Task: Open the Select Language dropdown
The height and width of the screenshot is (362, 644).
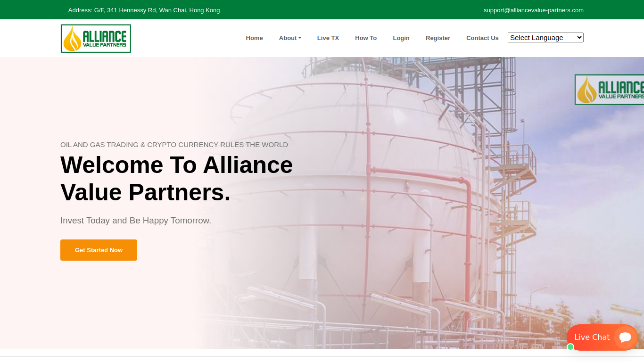Action: point(545,38)
